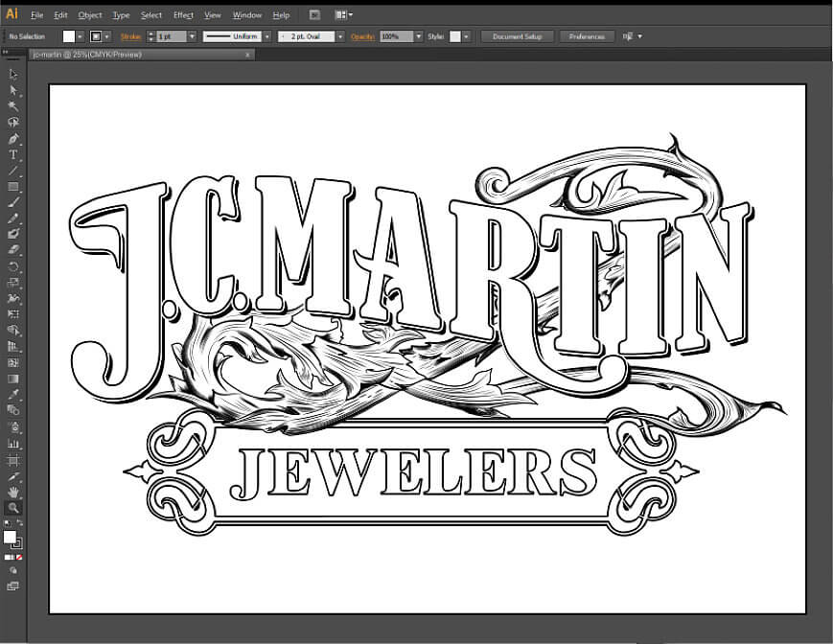
Task: Switch the drawing mode button
Action: pos(13,571)
